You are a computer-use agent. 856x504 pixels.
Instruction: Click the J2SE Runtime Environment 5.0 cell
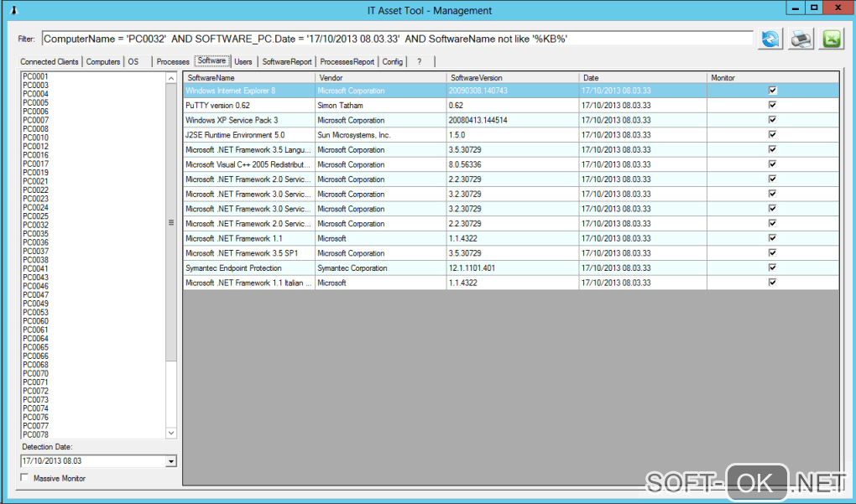249,135
